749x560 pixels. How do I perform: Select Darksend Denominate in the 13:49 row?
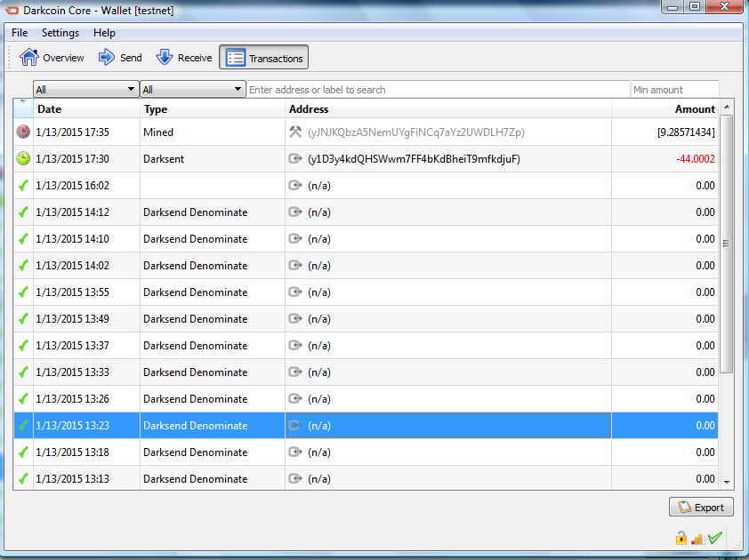pyautogui.click(x=196, y=319)
